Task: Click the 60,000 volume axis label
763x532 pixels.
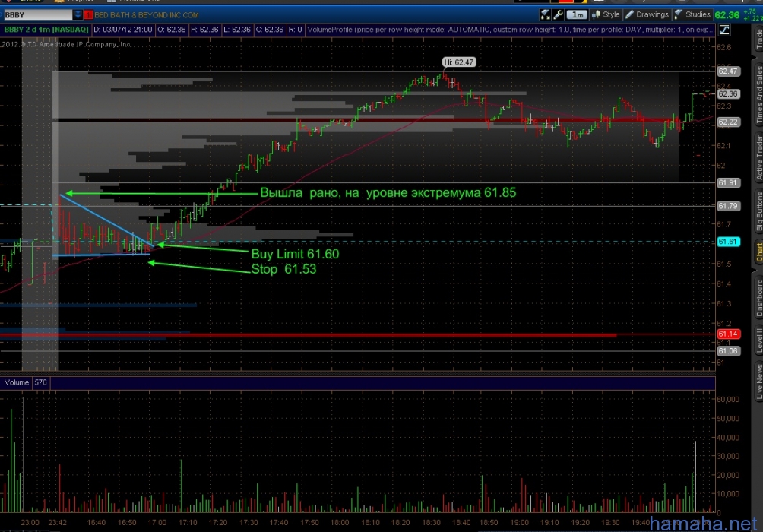Action: [728, 399]
